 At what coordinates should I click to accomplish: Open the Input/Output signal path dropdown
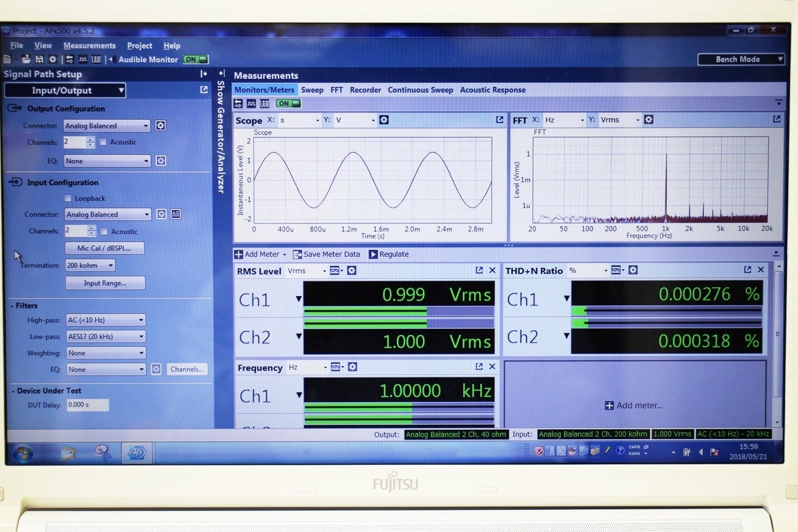(x=65, y=91)
